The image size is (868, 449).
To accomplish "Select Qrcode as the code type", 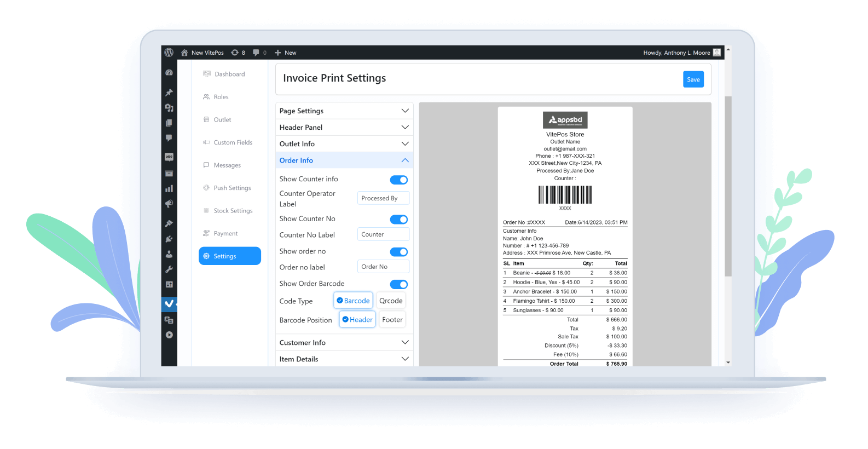I will (391, 301).
